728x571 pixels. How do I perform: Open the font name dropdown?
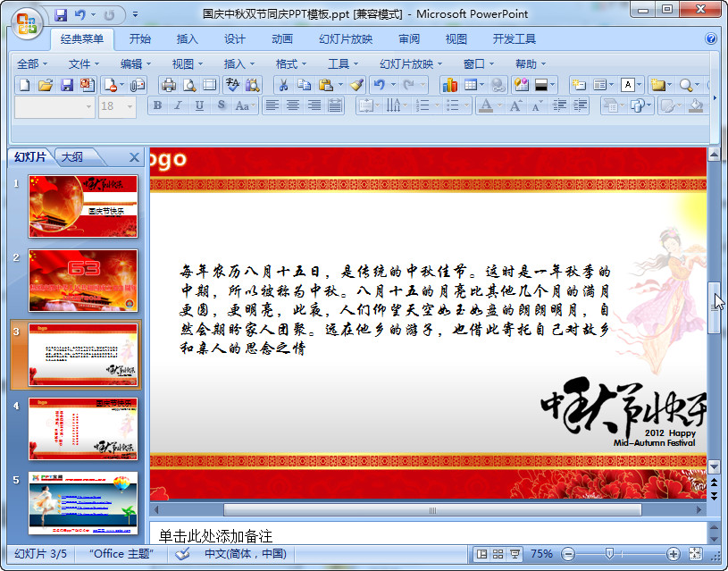[88, 107]
